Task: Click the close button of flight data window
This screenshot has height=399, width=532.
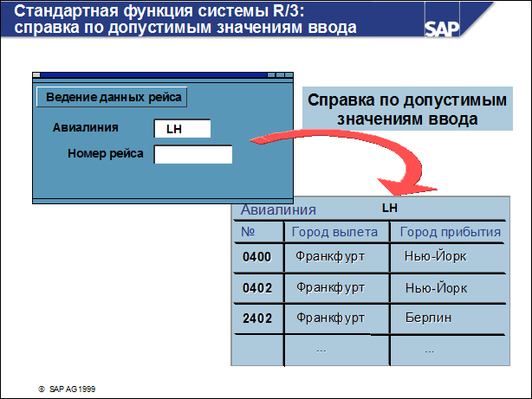Action: [x=289, y=75]
